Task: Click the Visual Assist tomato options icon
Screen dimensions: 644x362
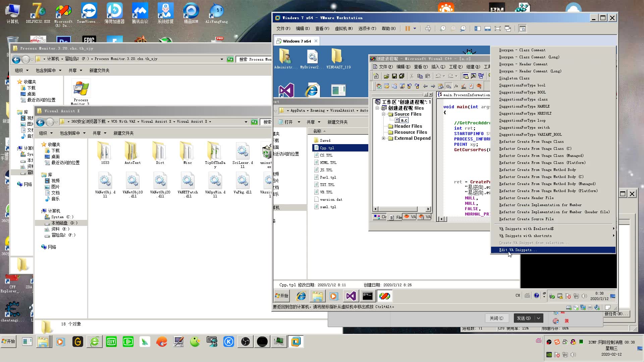Action: [x=479, y=86]
